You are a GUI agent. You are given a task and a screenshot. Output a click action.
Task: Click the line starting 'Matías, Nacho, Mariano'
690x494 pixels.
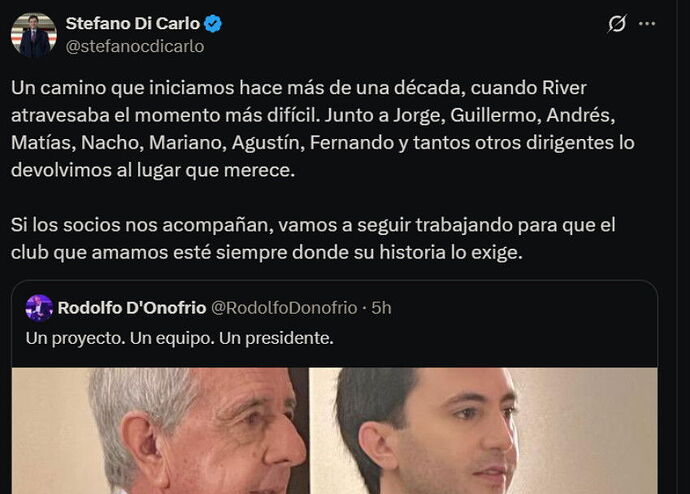tap(323, 143)
